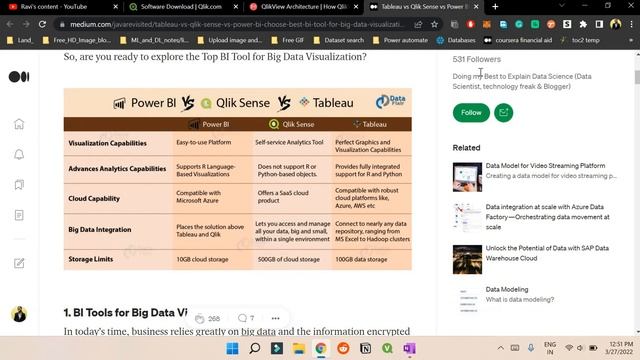Open Medium home page logo
Screen dimensions: 640x360
tap(19, 77)
